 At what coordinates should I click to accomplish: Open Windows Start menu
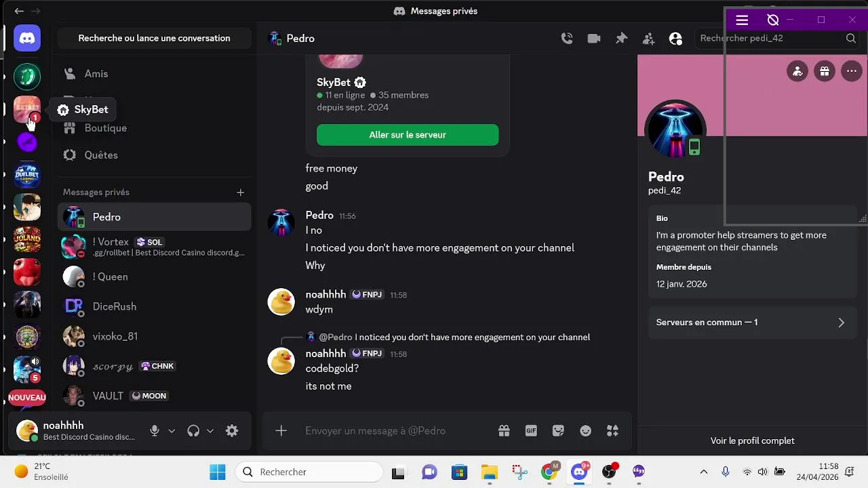(217, 472)
